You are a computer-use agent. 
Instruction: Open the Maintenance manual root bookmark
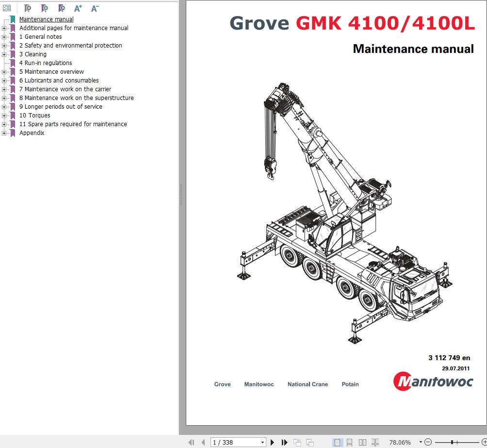coord(46,19)
